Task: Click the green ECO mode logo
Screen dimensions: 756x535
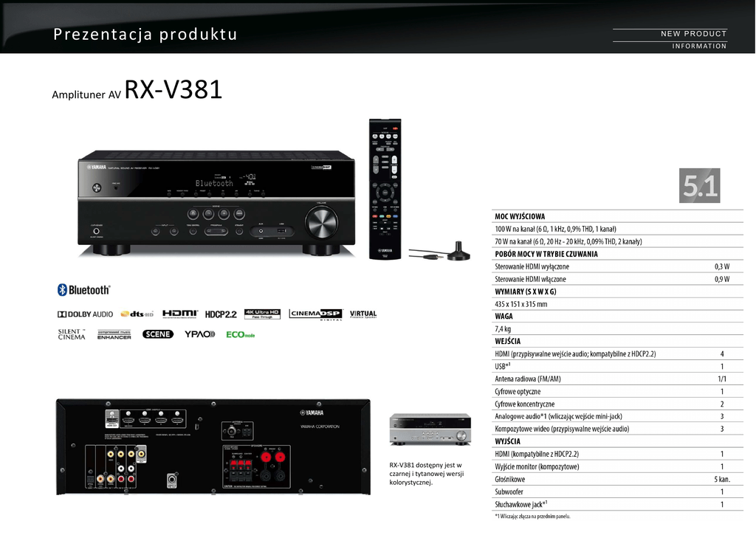Action: click(x=240, y=334)
